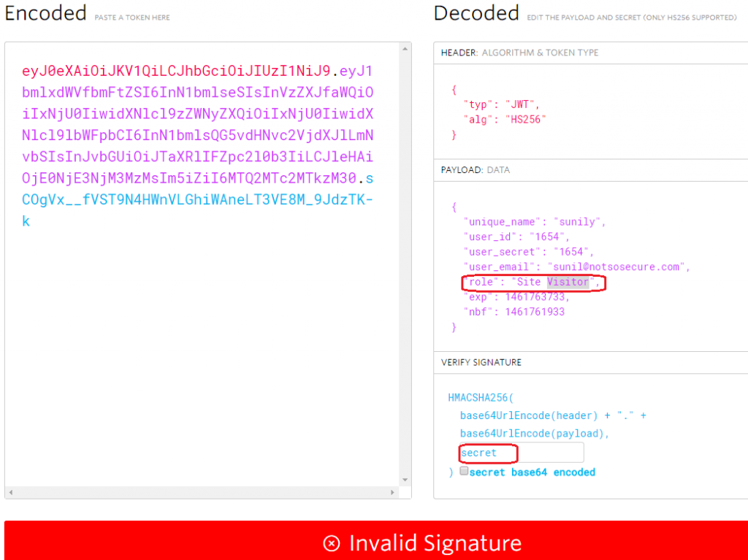Click scroll up arrow in Encoded panel
Screen dimensions: 748x560
405,49
